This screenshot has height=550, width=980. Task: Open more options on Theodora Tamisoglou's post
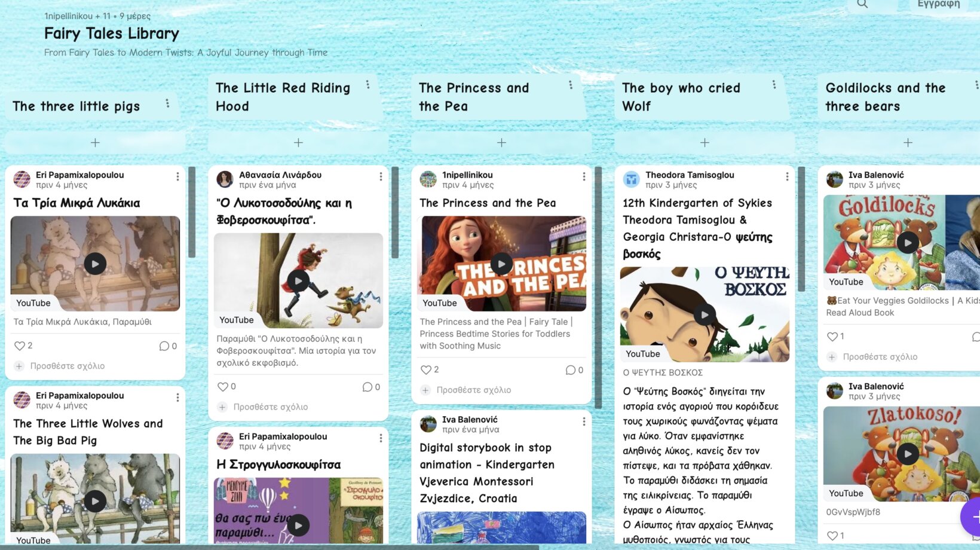(x=787, y=176)
